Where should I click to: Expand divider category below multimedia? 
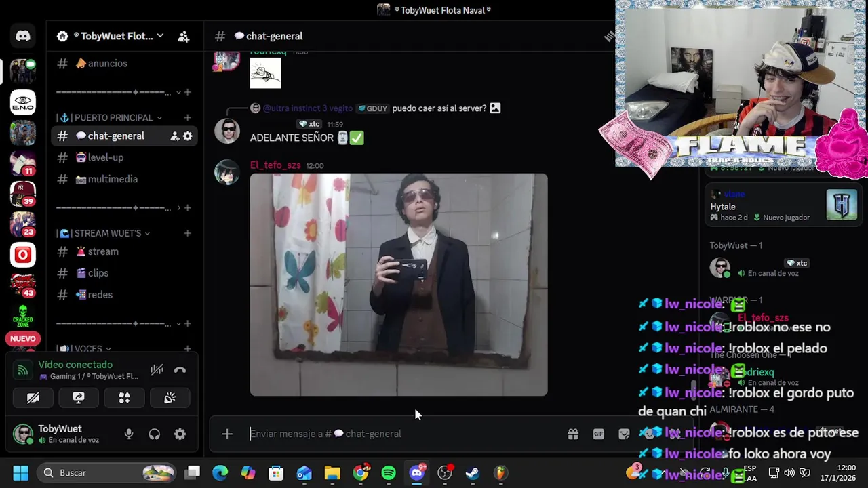coord(119,207)
